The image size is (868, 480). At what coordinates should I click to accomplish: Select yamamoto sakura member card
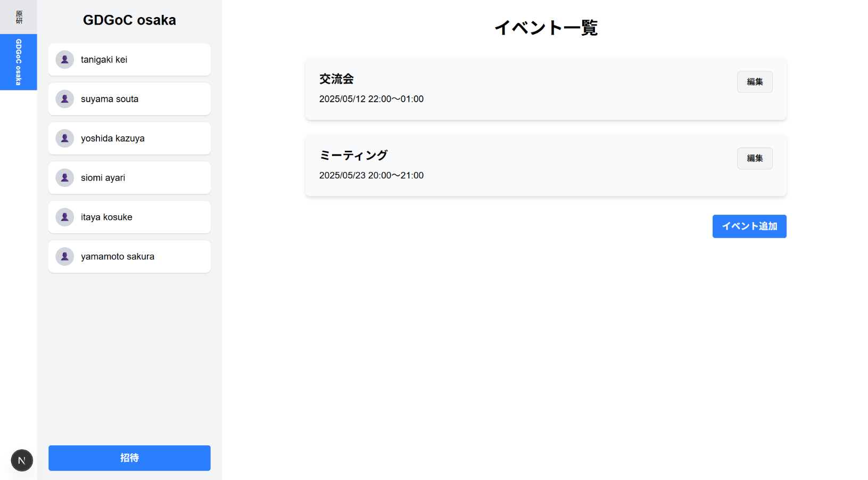coord(129,257)
